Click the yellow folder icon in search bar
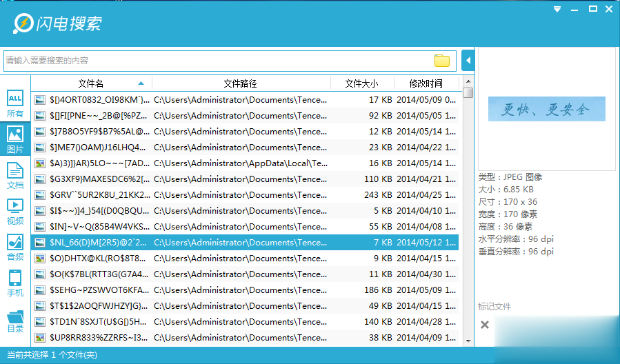 click(441, 61)
